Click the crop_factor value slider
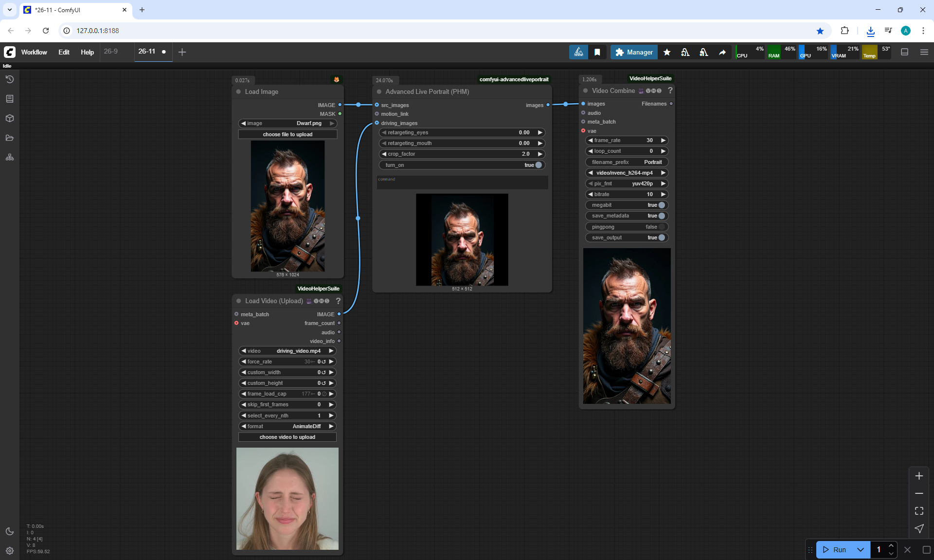Image resolution: width=934 pixels, height=560 pixels. (462, 154)
